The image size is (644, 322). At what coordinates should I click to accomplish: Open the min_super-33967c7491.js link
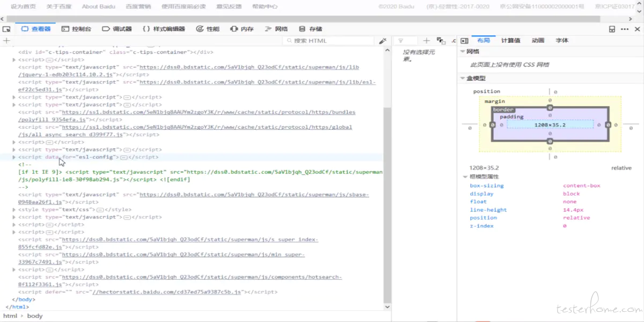[162, 258]
